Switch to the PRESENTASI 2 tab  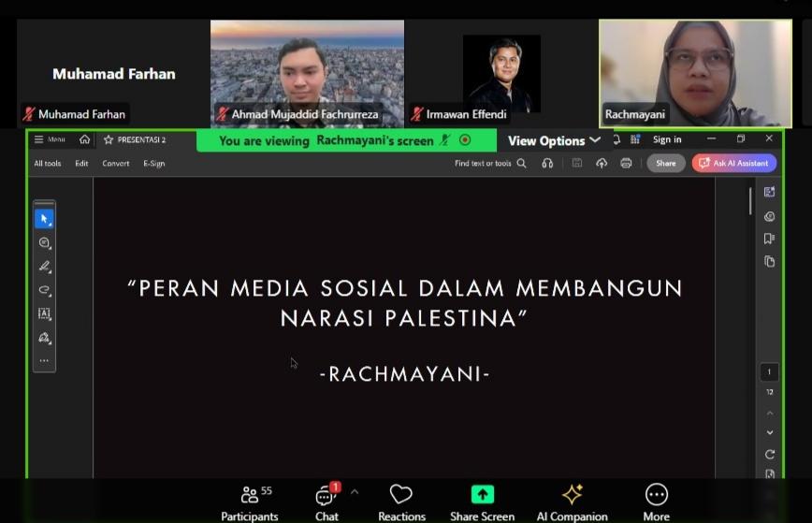click(x=135, y=139)
